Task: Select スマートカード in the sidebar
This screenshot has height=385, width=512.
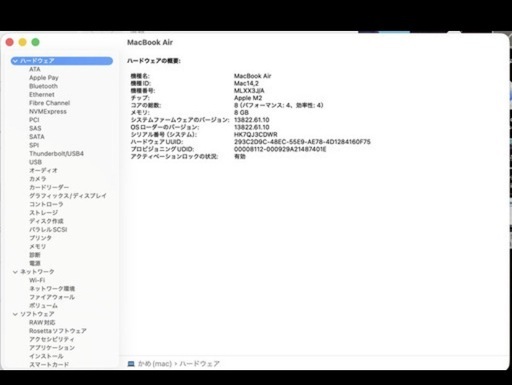Action: (x=49, y=365)
